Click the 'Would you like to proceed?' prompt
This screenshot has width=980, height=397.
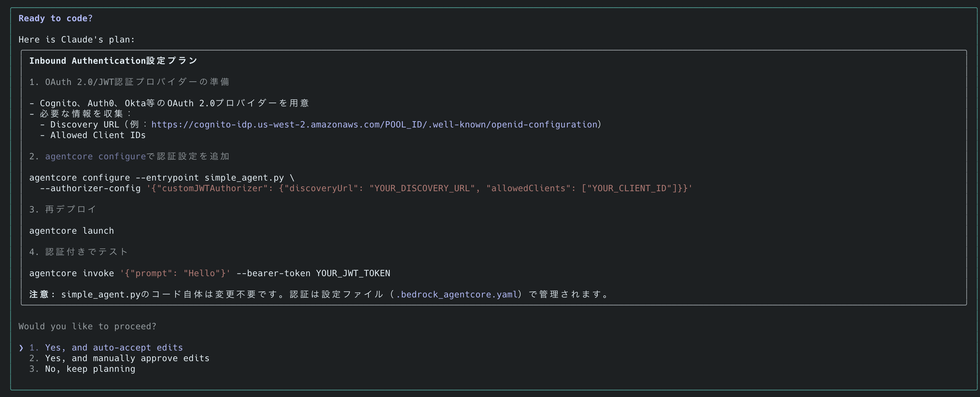(88, 326)
